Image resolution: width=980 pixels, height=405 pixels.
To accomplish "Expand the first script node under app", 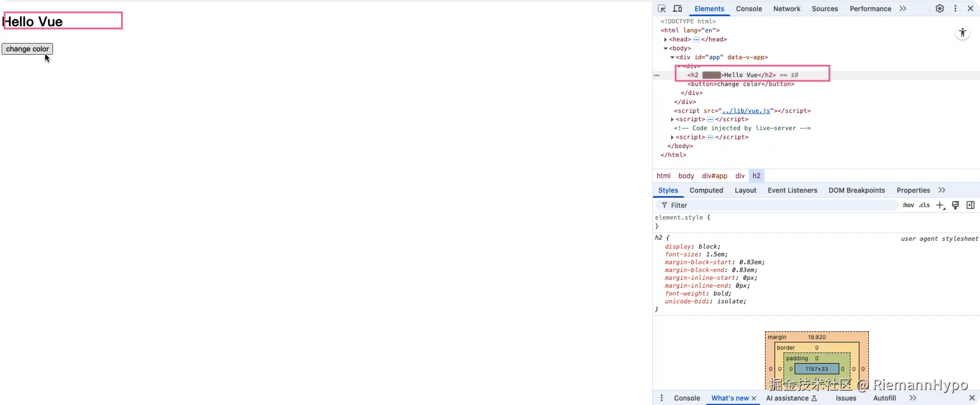I will (x=672, y=120).
